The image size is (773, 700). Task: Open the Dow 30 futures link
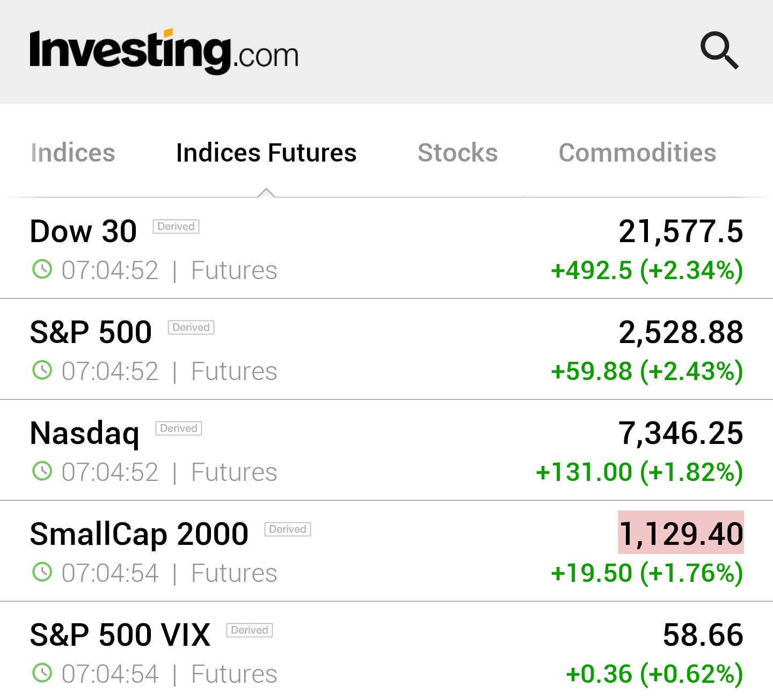84,231
